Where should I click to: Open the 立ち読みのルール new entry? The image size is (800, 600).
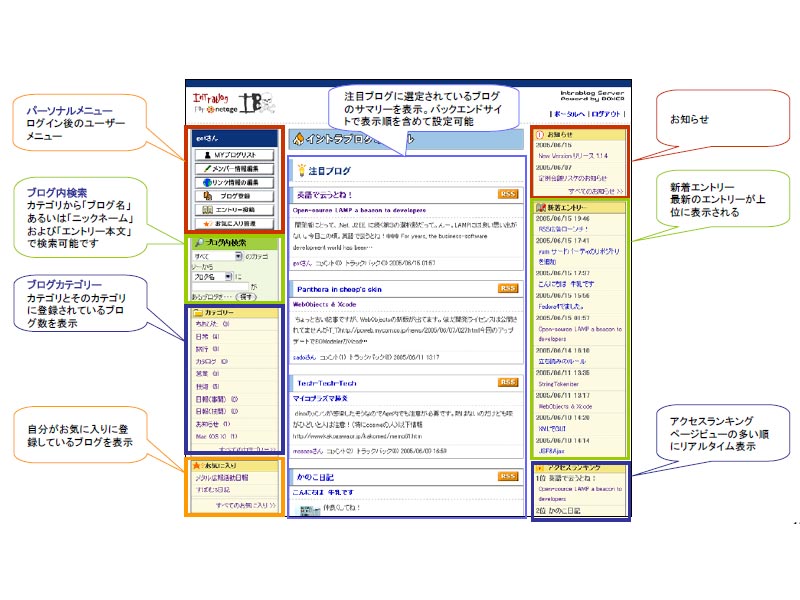tap(562, 361)
